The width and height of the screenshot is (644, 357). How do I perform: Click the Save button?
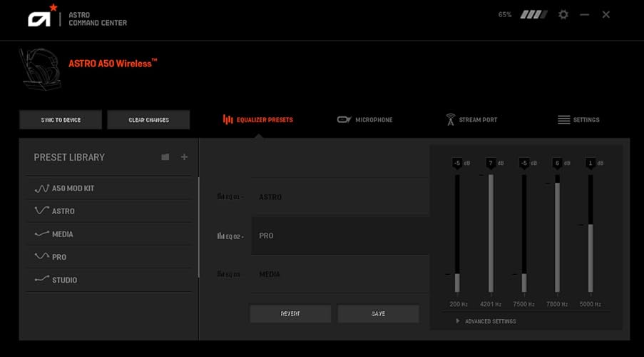click(x=378, y=313)
